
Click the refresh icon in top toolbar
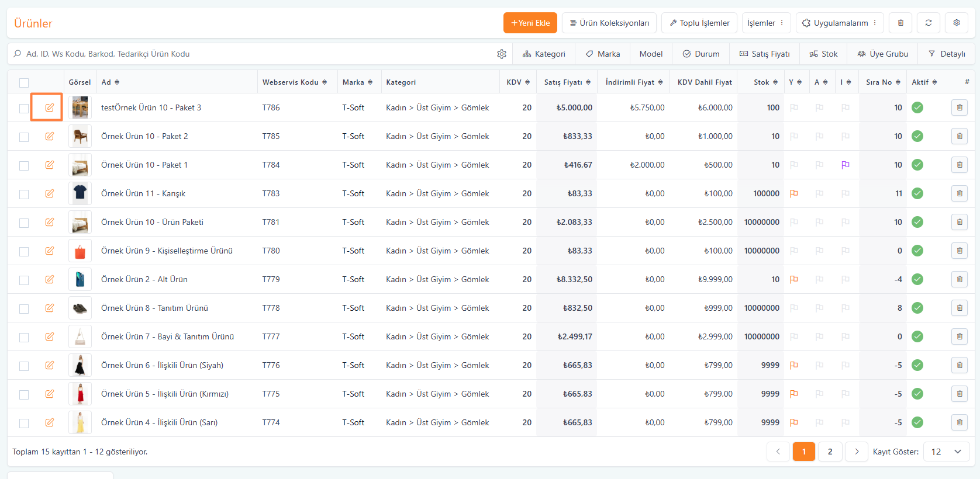928,23
